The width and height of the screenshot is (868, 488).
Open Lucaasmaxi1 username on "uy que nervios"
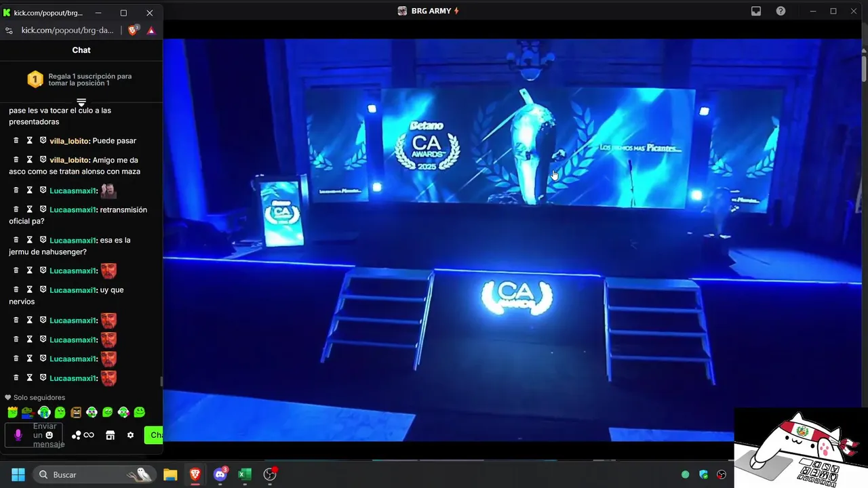point(73,290)
